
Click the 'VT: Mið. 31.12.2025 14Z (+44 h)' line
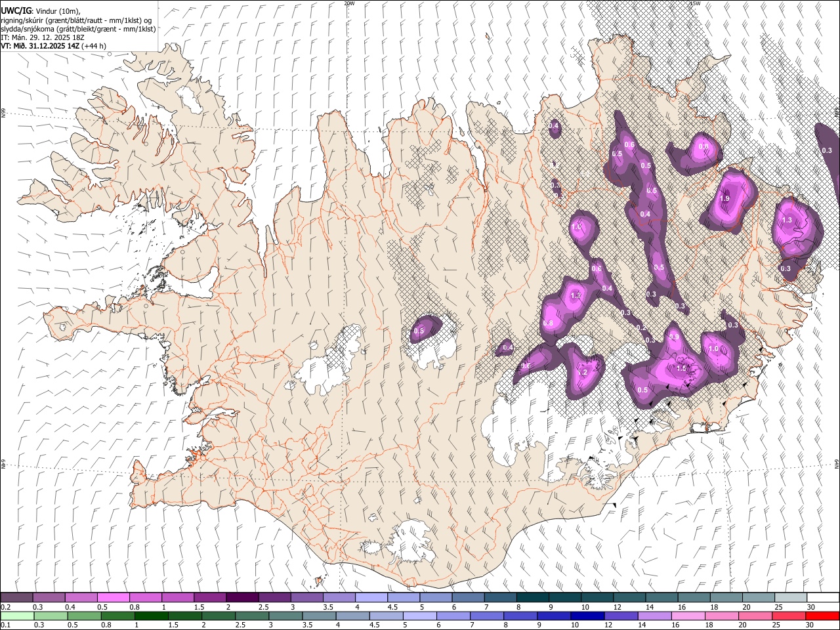pyautogui.click(x=53, y=46)
